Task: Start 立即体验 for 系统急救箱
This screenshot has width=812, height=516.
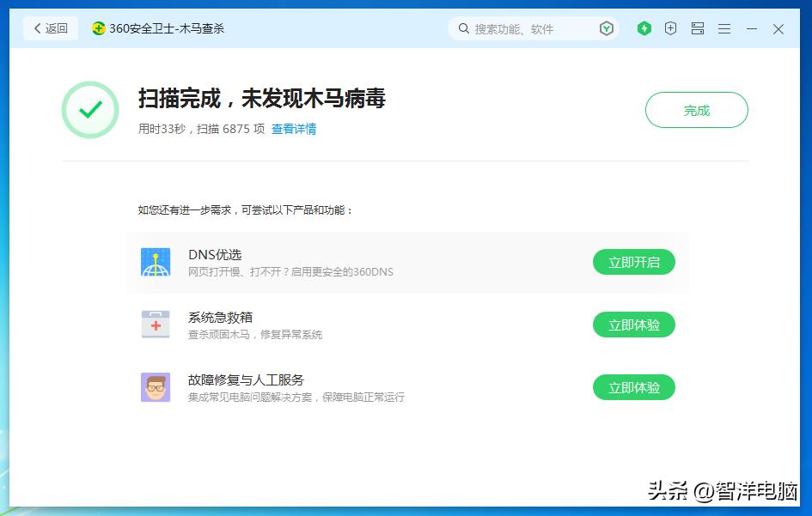Action: pyautogui.click(x=633, y=325)
